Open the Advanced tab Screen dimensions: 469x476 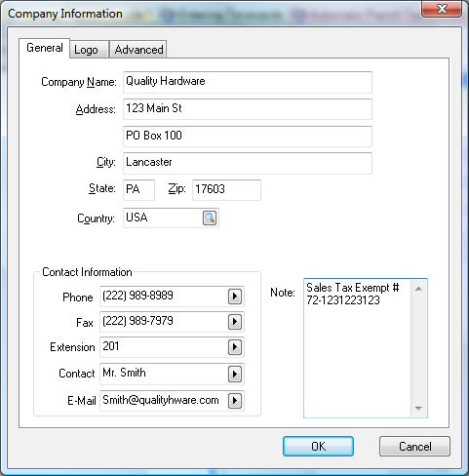point(138,50)
